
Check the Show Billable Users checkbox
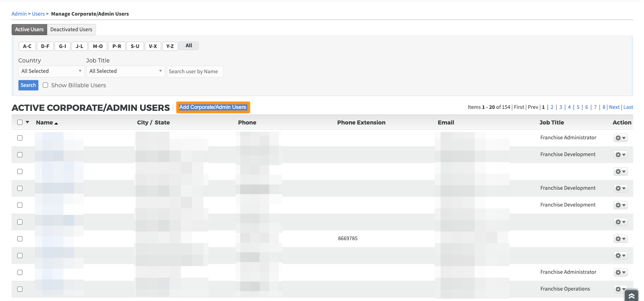pyautogui.click(x=46, y=85)
